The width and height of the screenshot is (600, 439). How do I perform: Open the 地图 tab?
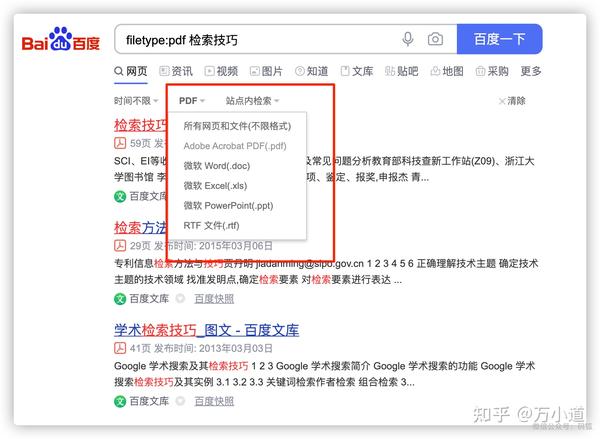click(447, 71)
